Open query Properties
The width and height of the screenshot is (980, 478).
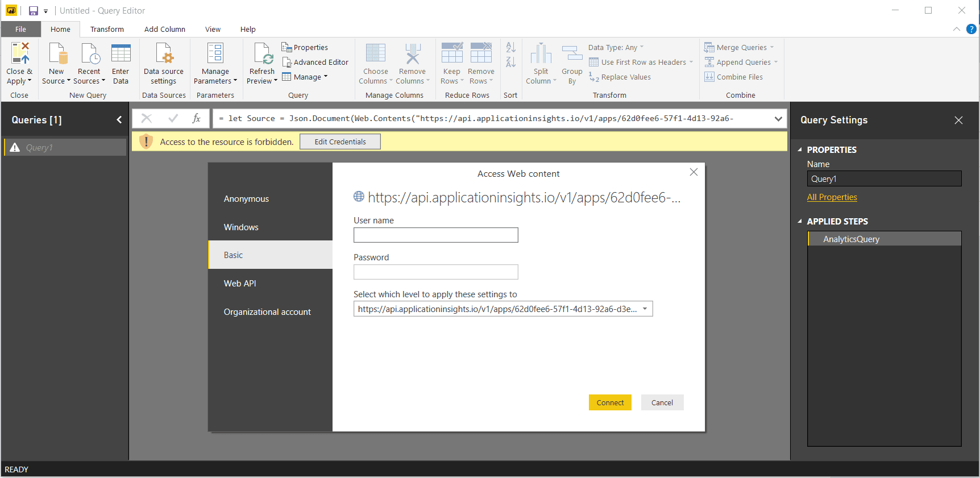pos(305,47)
